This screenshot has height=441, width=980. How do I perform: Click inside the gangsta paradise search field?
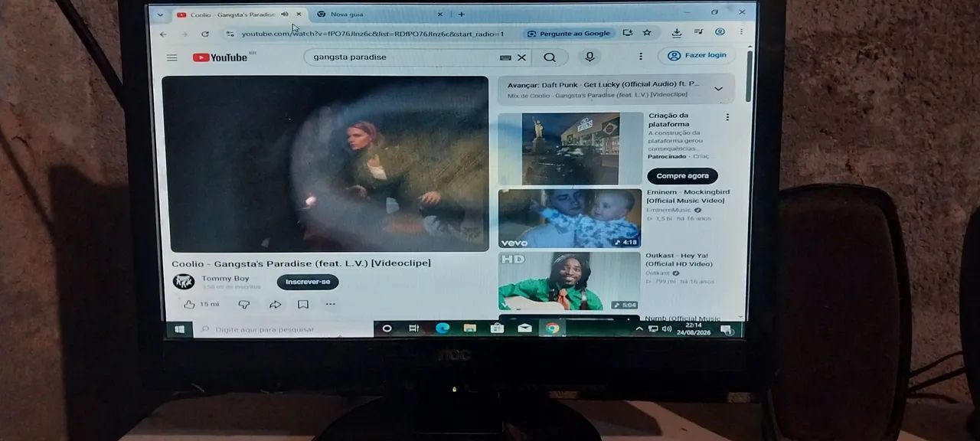[402, 57]
